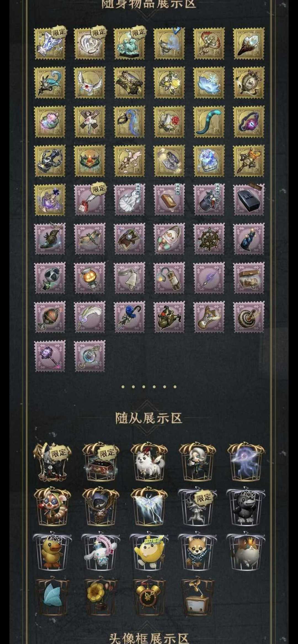
Task: Click the yellow rose accessory stamp
Action: click(x=169, y=82)
